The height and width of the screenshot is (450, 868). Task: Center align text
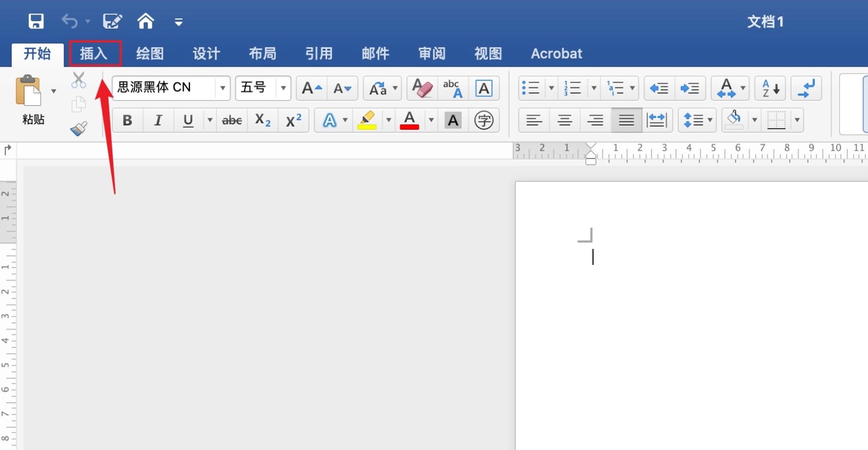pos(565,121)
